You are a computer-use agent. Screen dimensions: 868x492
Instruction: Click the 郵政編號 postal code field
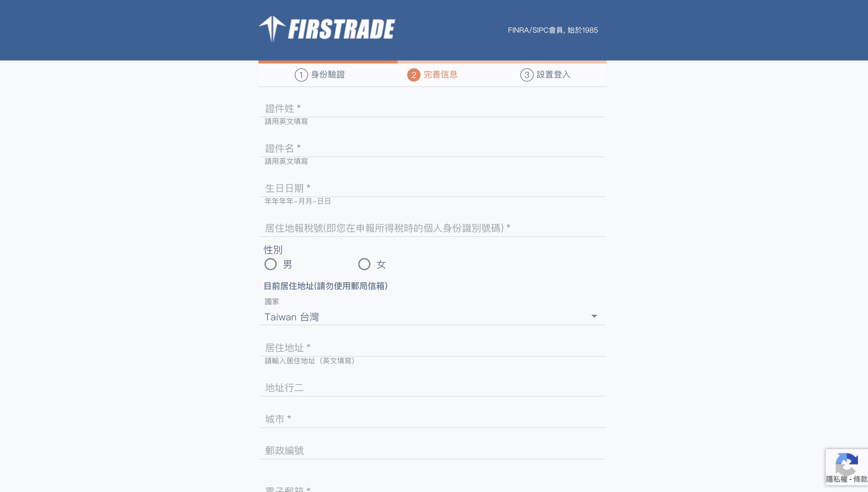[432, 450]
